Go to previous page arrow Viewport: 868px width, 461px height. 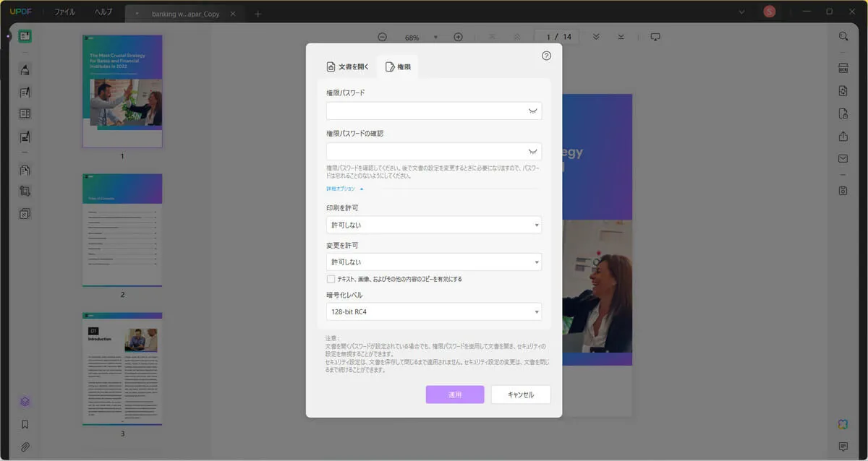tap(516, 37)
